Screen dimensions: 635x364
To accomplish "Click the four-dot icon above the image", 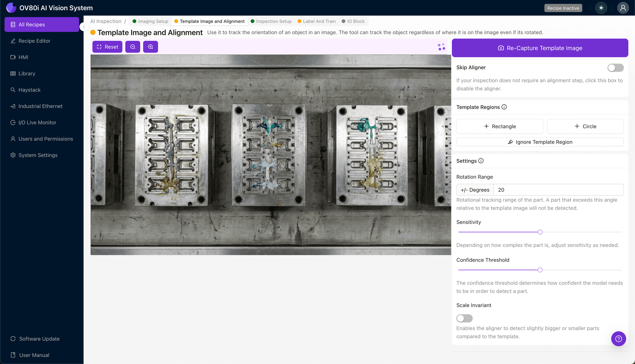I will [441, 47].
